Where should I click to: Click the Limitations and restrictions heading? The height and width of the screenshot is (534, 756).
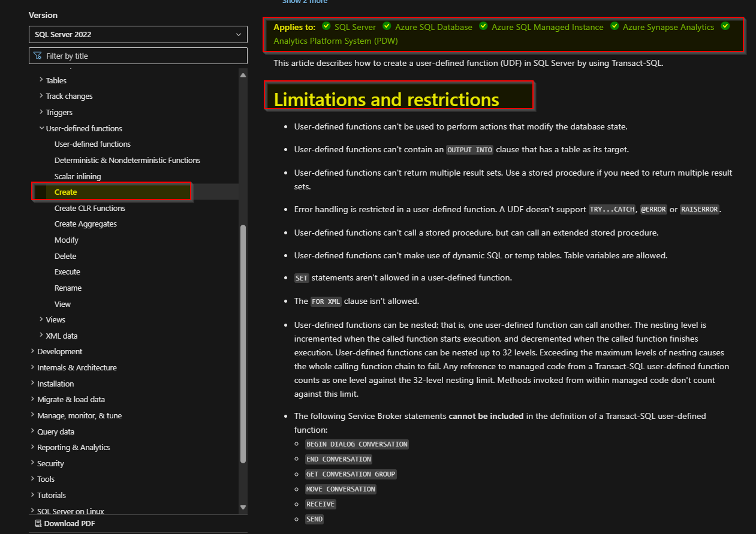click(x=387, y=99)
